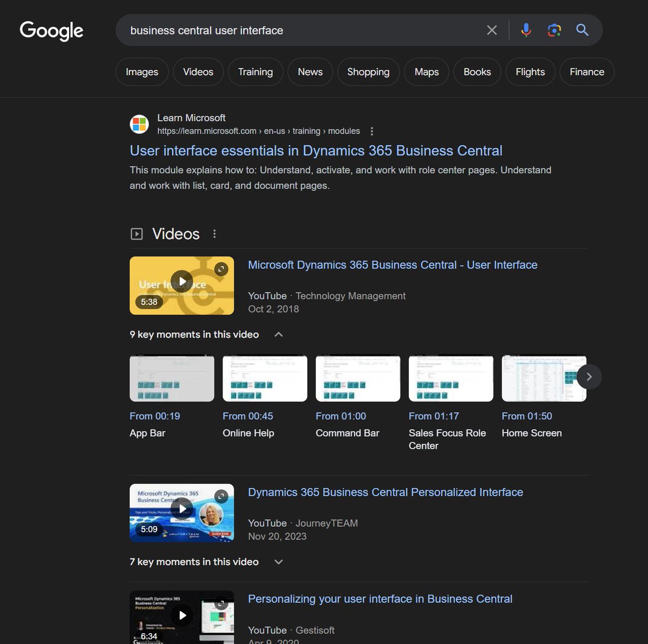Open the Sales Focus Role Center thumbnail
Image resolution: width=648 pixels, height=644 pixels.
pos(451,378)
